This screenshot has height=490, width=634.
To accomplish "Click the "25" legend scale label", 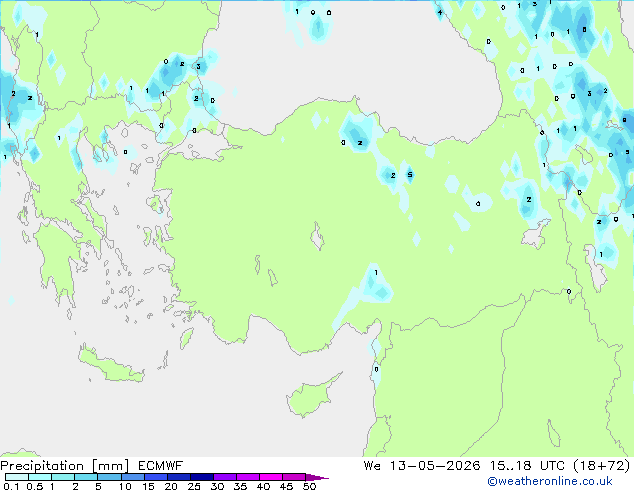I will [194, 486].
